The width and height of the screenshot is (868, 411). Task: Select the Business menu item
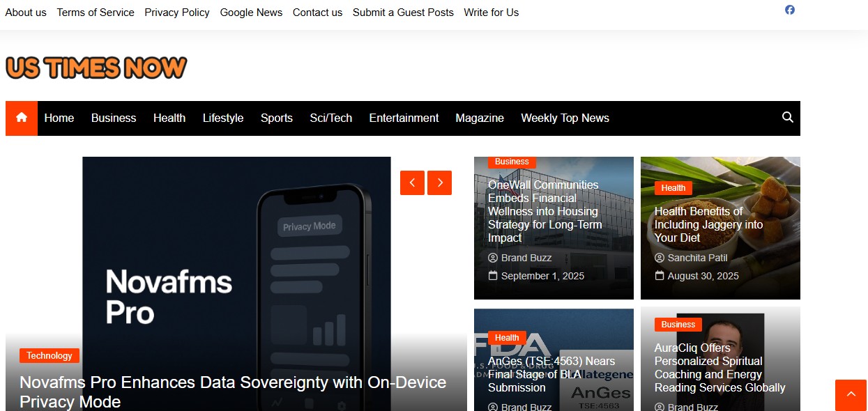coord(114,118)
